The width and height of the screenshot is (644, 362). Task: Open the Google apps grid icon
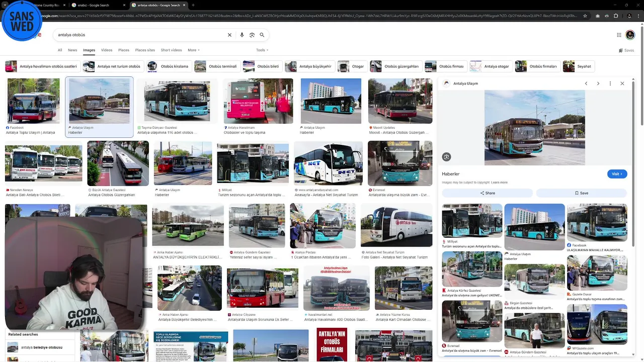[x=619, y=35]
